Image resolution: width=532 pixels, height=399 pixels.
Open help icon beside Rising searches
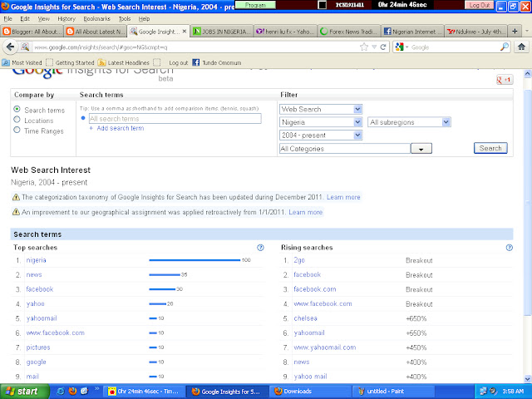(x=510, y=248)
